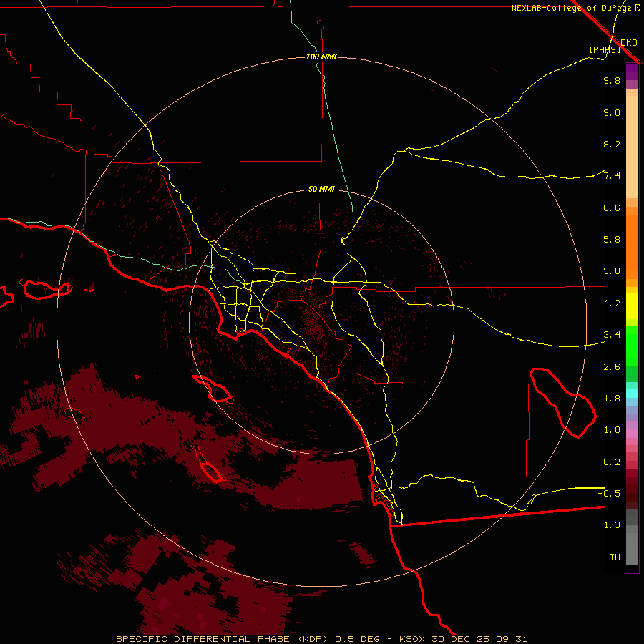Click the TH threshold legend label
Image resolution: width=644 pixels, height=644 pixels.
(615, 557)
